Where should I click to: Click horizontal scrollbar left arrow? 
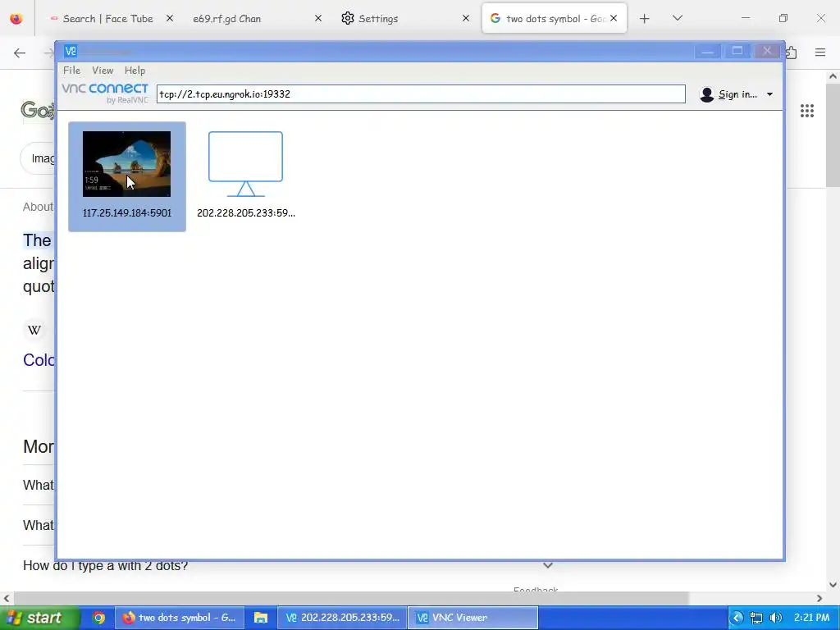click(x=7, y=598)
